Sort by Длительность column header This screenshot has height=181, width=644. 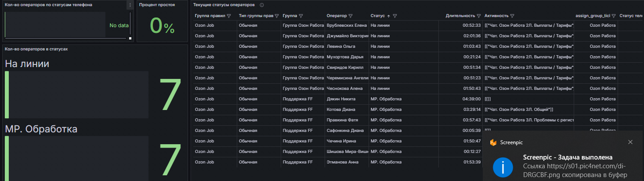(460, 16)
